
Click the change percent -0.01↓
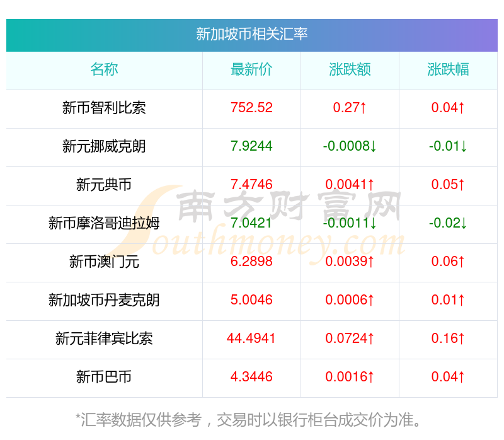448,146
